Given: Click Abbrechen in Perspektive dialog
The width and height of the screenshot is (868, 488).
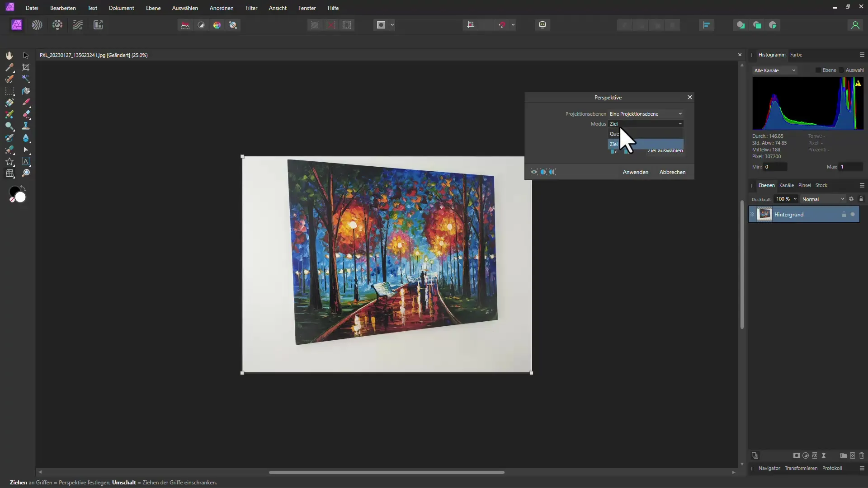Looking at the screenshot, I should 672,172.
